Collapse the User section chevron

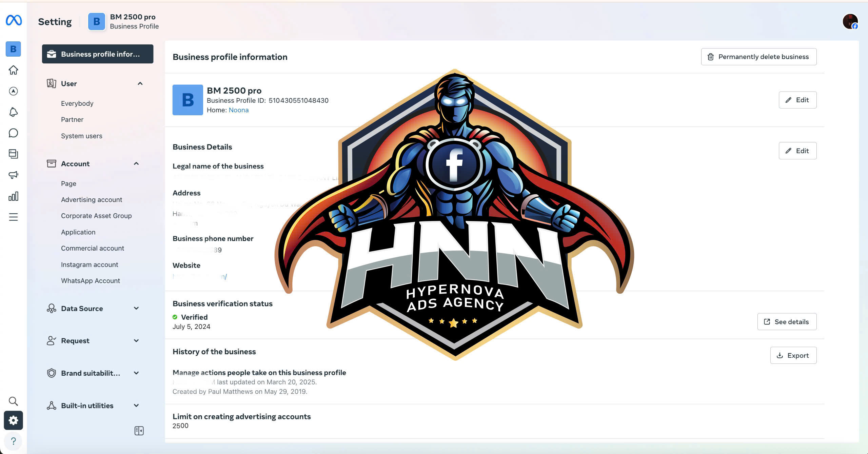pos(140,84)
